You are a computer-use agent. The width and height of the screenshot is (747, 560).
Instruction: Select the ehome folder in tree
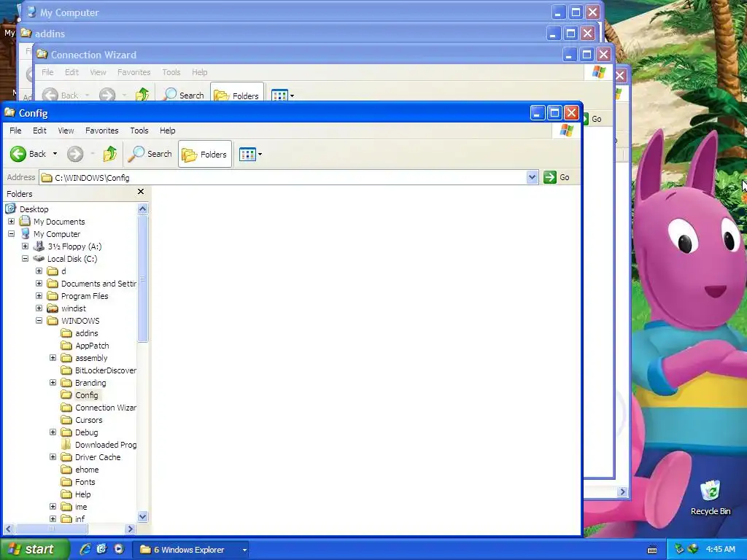[87, 469]
